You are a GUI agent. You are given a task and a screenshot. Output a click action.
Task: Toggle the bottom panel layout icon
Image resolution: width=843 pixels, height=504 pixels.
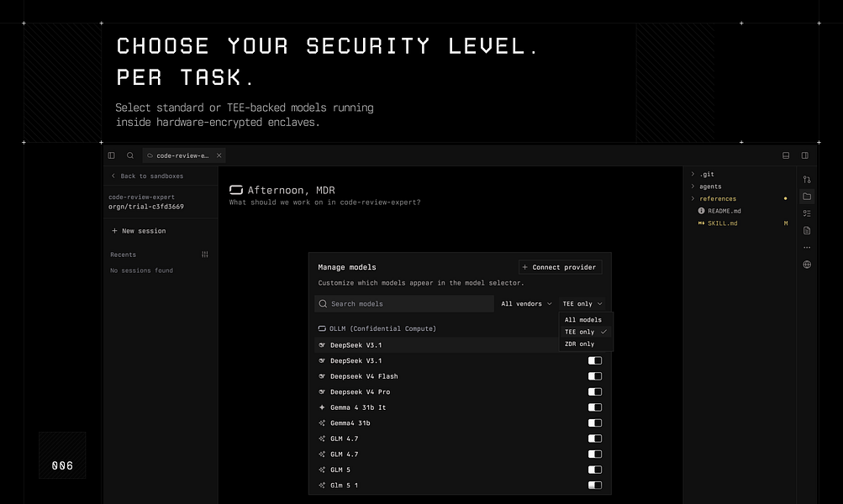786,155
